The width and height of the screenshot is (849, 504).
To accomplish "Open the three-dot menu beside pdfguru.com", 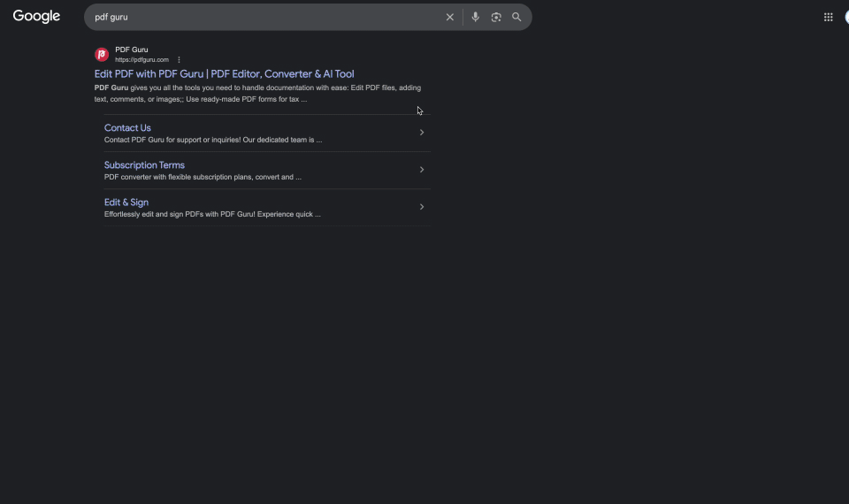I will (x=179, y=60).
